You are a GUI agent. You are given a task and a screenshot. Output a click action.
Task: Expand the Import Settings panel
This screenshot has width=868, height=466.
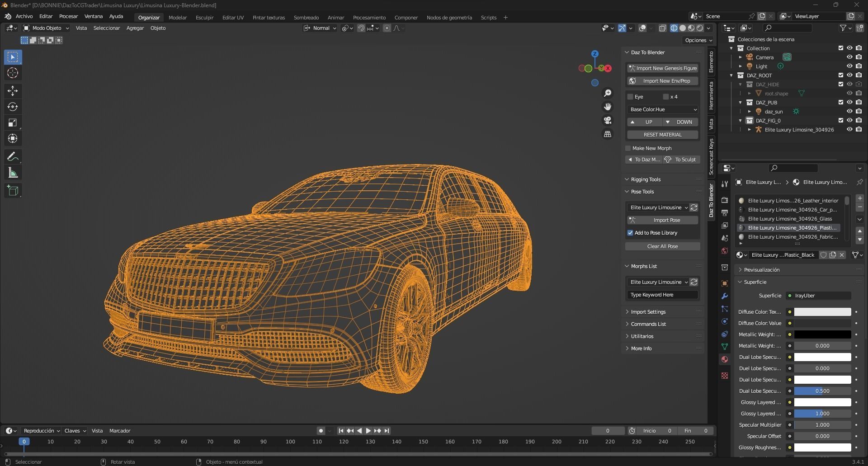(x=648, y=312)
